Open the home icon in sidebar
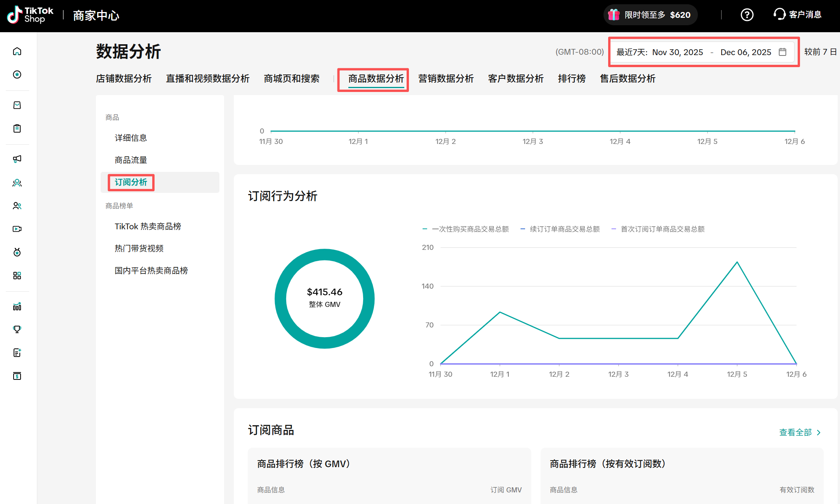Image resolution: width=840 pixels, height=504 pixels. [17, 51]
